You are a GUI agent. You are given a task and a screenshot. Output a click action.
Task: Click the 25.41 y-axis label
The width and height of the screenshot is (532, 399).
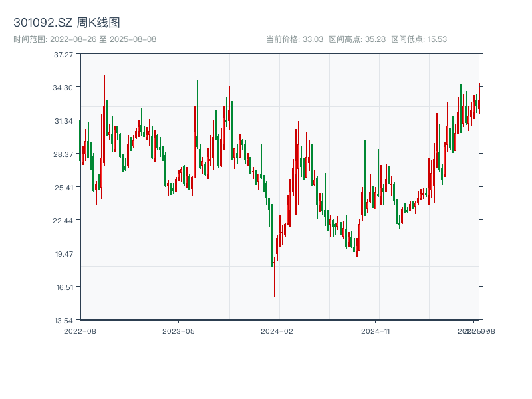pos(64,188)
